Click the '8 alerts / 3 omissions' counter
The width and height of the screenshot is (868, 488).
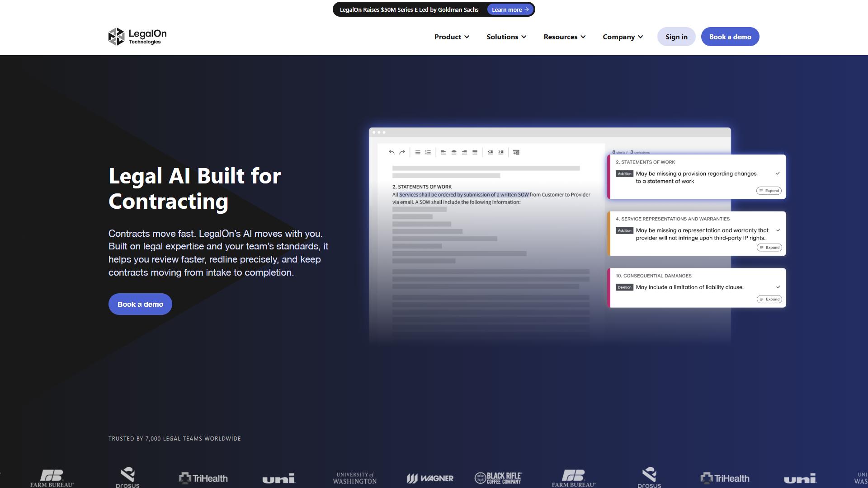(x=631, y=152)
